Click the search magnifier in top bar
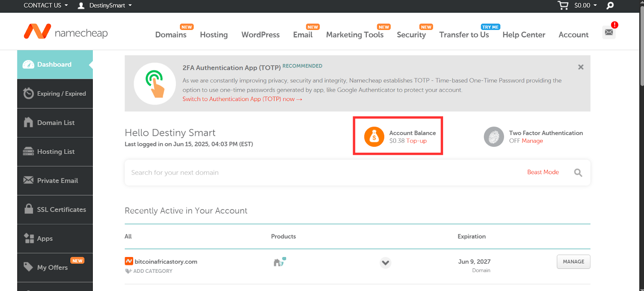The width and height of the screenshot is (644, 291). pyautogui.click(x=610, y=5)
